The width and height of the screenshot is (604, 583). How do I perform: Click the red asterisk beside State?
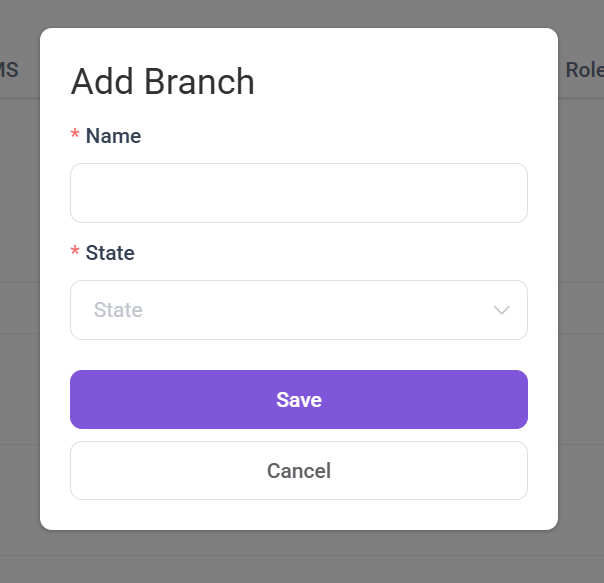pyautogui.click(x=75, y=254)
